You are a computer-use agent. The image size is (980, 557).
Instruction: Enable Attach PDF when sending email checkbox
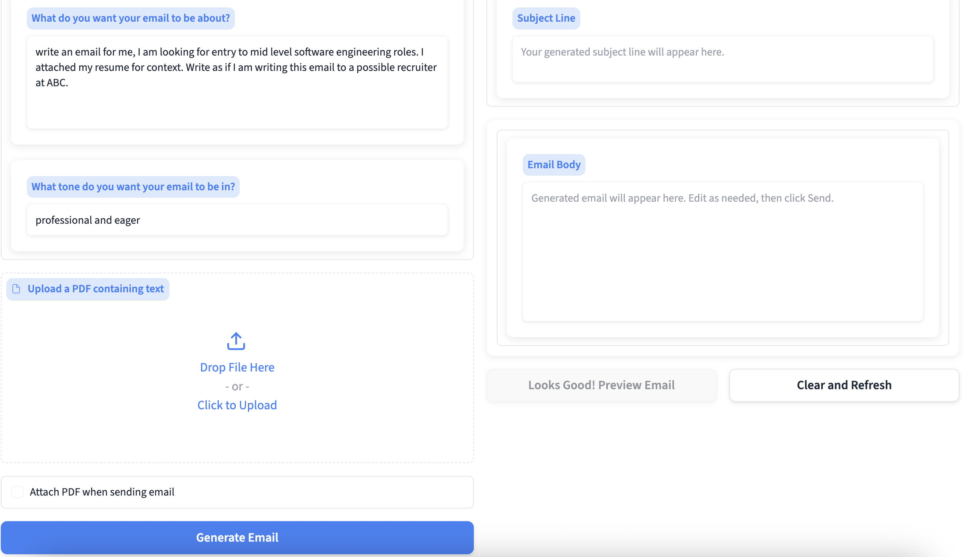point(17,492)
